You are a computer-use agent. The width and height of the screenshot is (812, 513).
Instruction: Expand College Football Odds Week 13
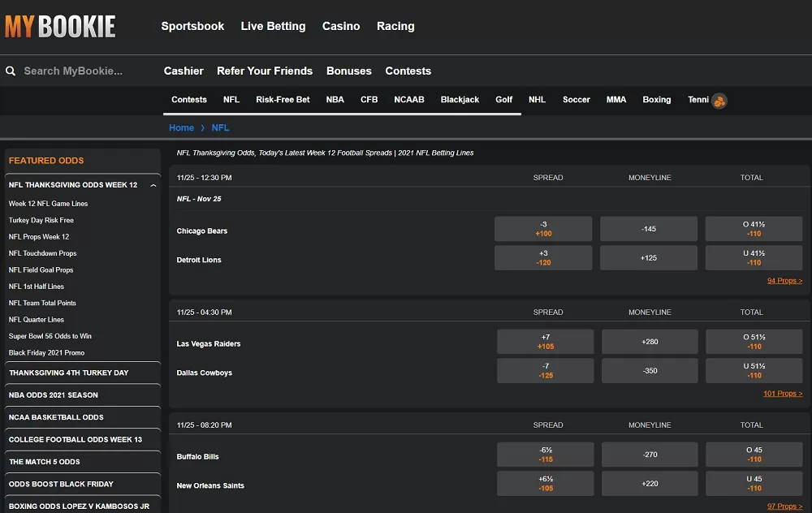[83, 439]
